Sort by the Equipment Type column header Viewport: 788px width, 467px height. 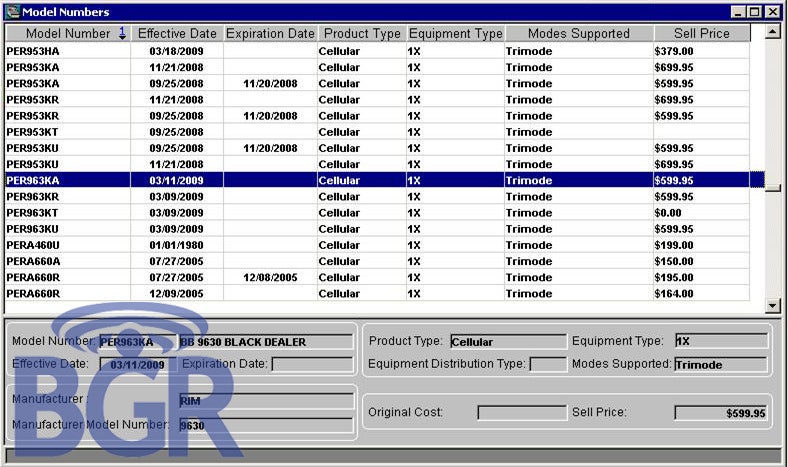pos(455,34)
